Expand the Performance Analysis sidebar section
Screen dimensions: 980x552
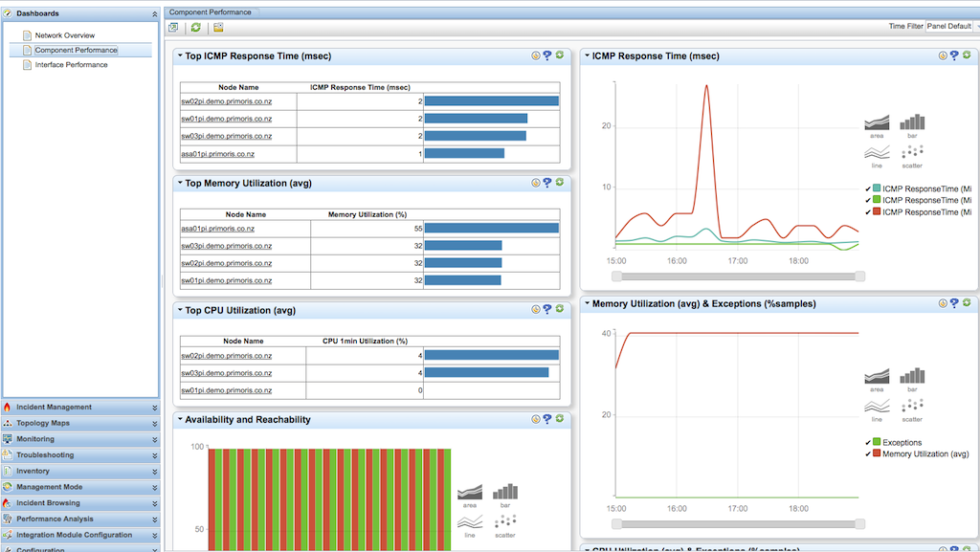80,519
